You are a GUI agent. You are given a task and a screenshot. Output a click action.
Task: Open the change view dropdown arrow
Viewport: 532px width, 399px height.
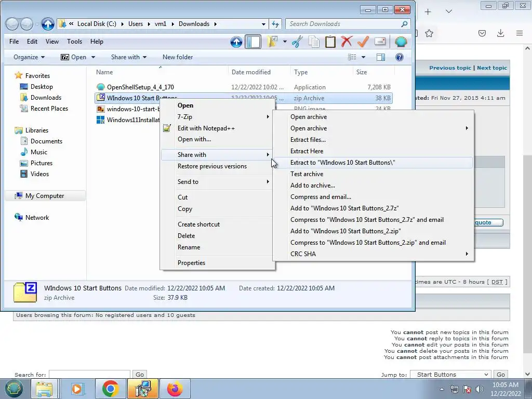coord(363,57)
